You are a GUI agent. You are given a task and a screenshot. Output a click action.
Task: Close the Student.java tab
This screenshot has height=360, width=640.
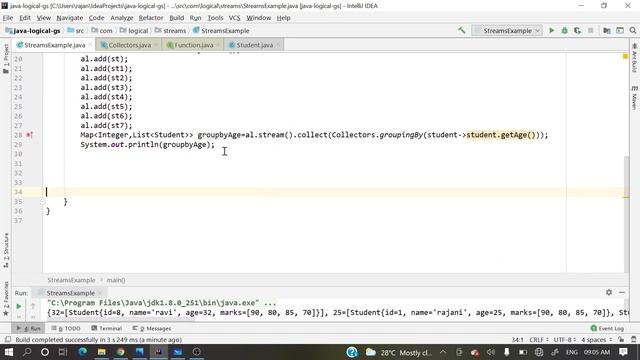pyautogui.click(x=278, y=45)
